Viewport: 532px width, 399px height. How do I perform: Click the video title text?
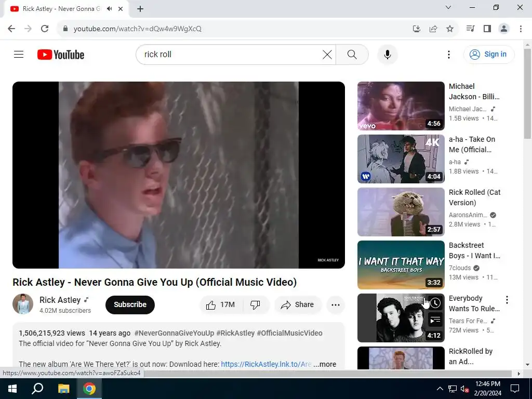(x=155, y=282)
